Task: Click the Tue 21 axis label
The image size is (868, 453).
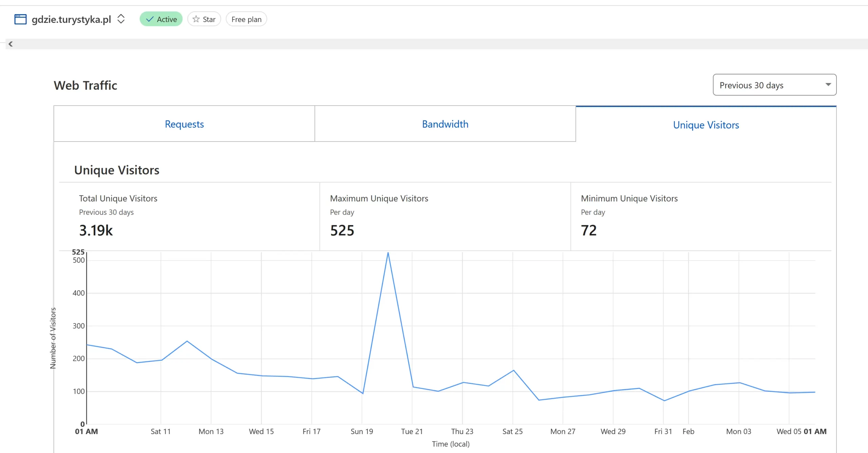Action: pos(412,431)
